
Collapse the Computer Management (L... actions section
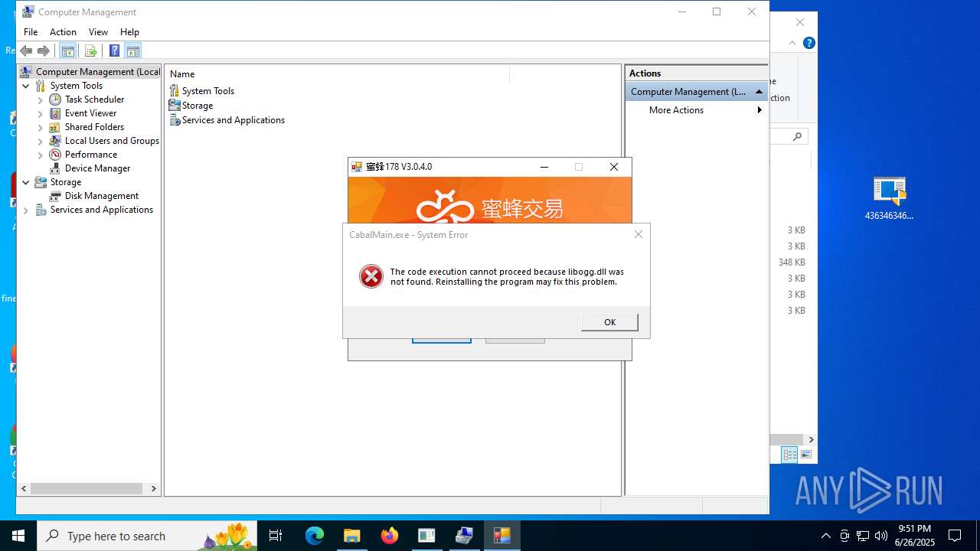tap(759, 92)
